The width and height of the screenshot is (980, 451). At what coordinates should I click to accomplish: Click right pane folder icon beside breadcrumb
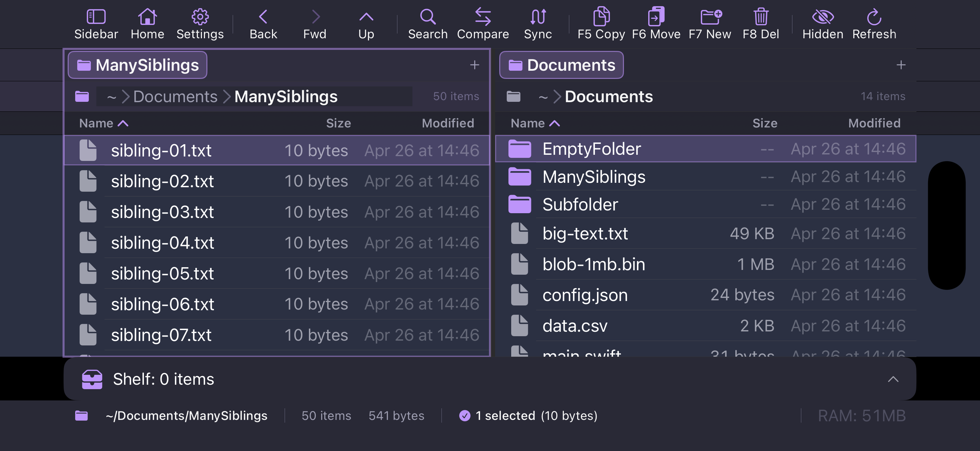(x=513, y=97)
